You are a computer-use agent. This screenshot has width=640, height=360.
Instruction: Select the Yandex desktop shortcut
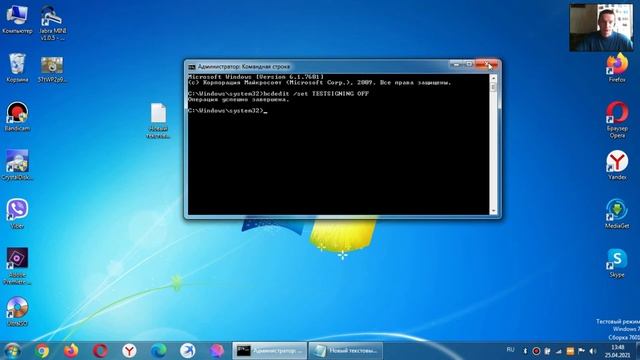(x=617, y=165)
